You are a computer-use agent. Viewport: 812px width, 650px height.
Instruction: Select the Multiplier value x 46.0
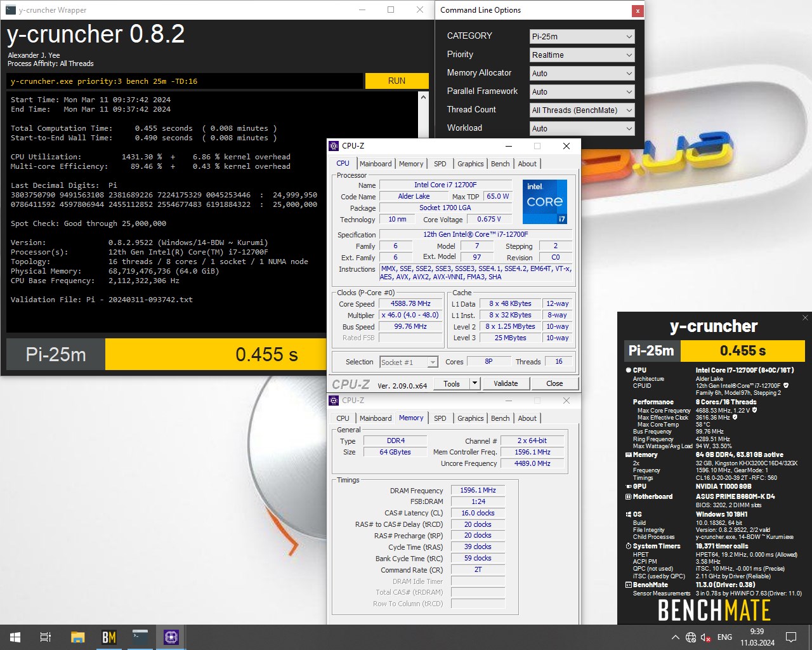[x=410, y=315]
